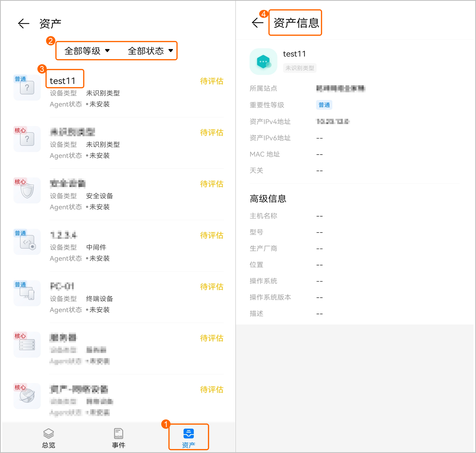476x453 pixels.
Task: Click the terminal device PC-01 icon
Action: (27, 293)
